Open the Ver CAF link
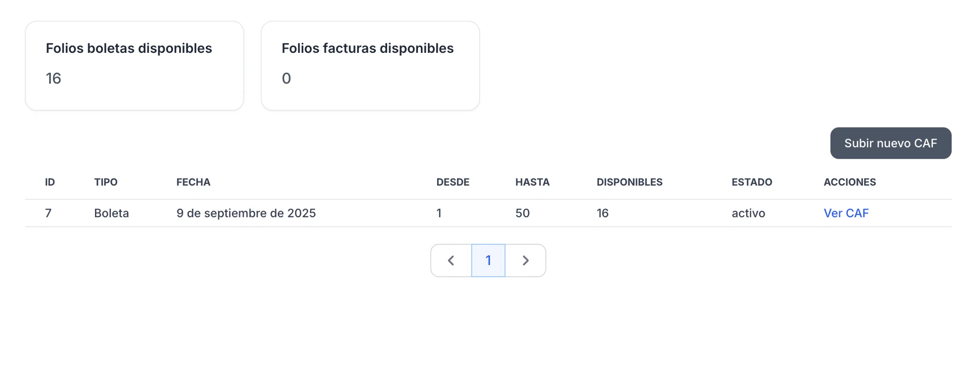Screen dimensions: 980x377 846,213
